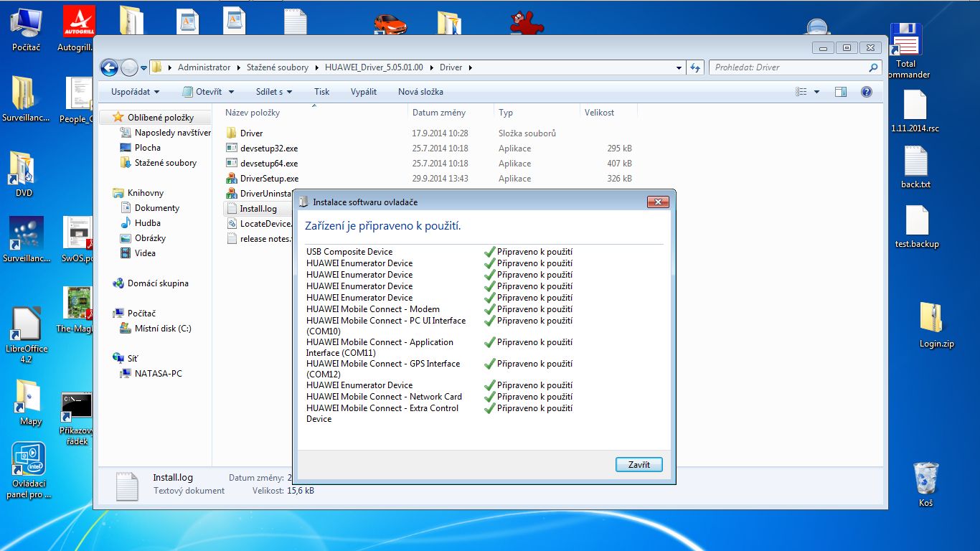This screenshot has width=980, height=551.
Task: Expand the view options dropdown arrow
Action: click(x=817, y=92)
